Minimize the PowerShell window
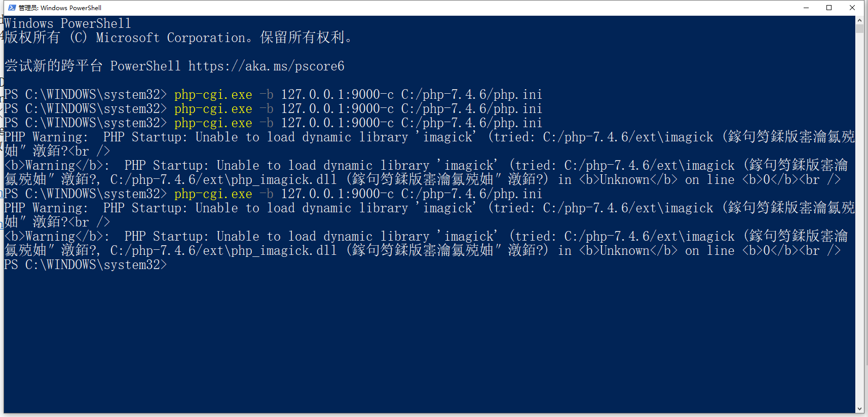Image resolution: width=868 pixels, height=417 pixels. [806, 8]
